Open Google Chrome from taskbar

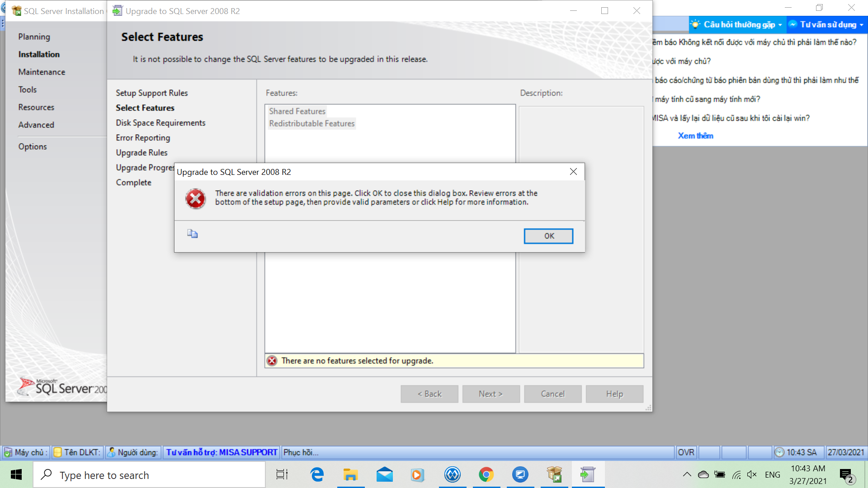point(486,474)
